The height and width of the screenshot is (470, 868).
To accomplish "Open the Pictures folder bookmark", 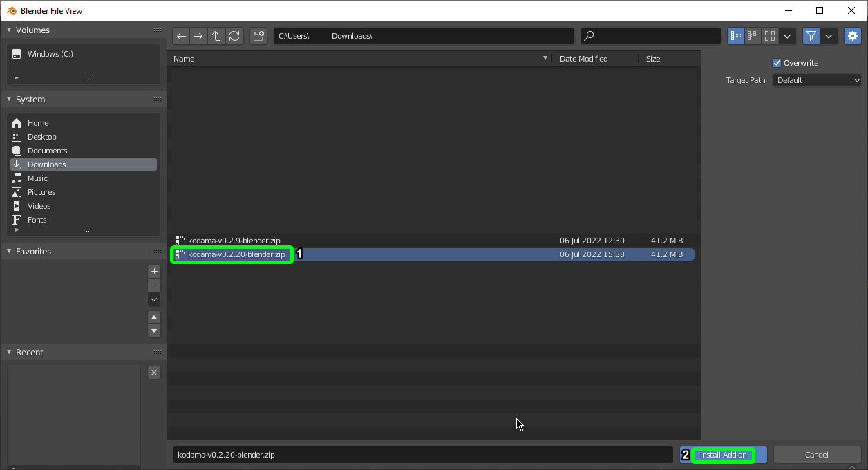I will coord(83,192).
